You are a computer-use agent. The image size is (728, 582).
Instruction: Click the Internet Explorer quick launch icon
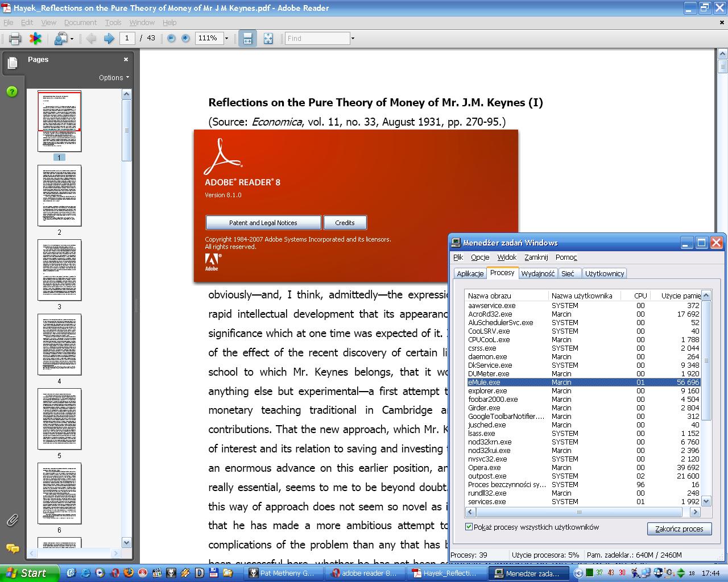(x=86, y=573)
